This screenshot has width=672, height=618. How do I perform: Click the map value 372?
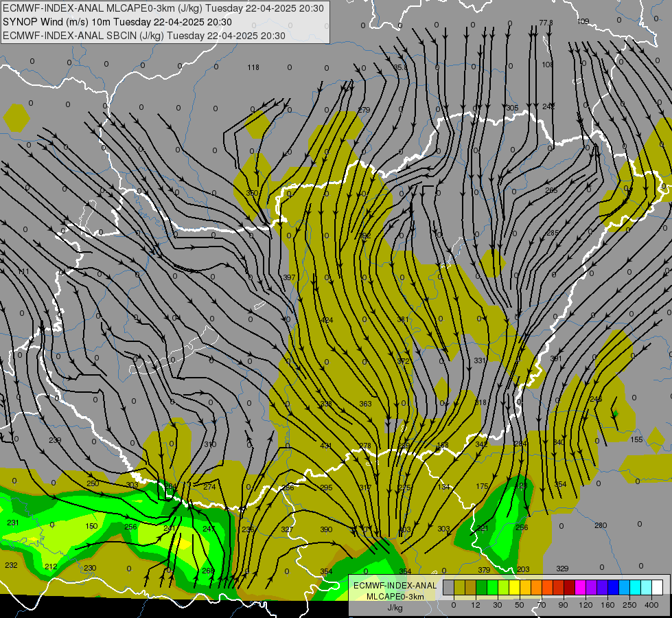[404, 361]
